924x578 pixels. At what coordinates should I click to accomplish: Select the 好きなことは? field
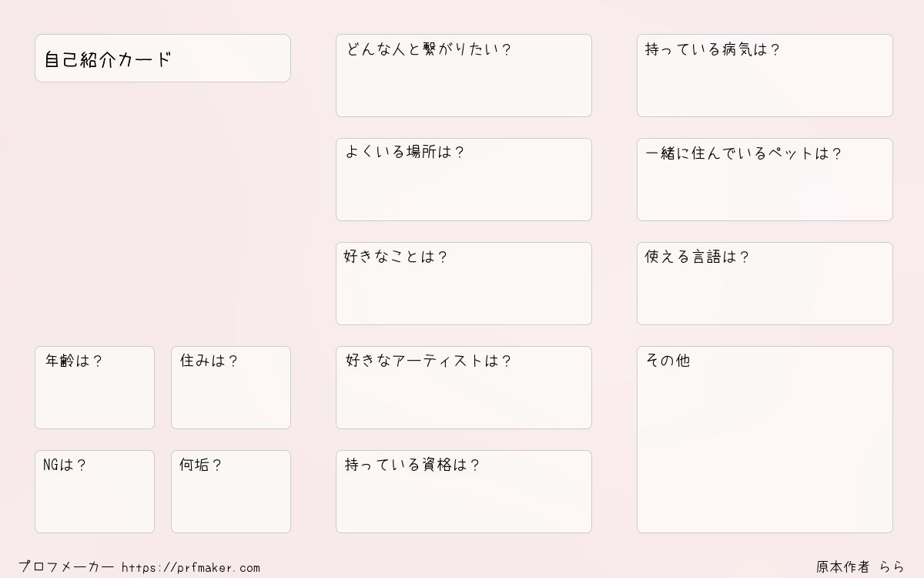(464, 284)
